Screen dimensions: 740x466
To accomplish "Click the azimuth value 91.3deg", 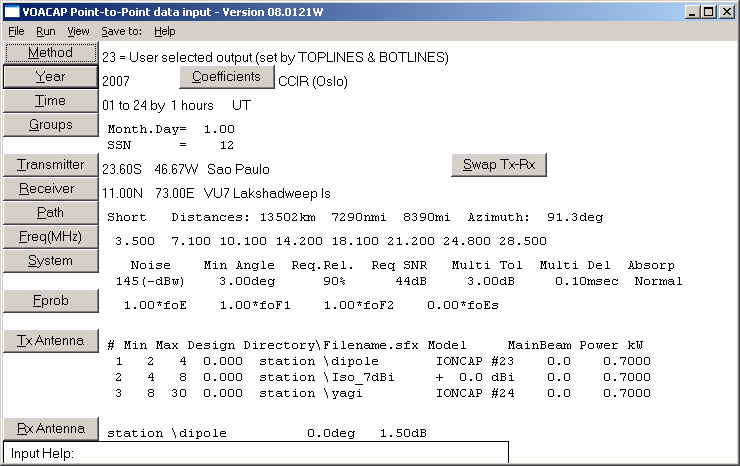I will (x=575, y=217).
